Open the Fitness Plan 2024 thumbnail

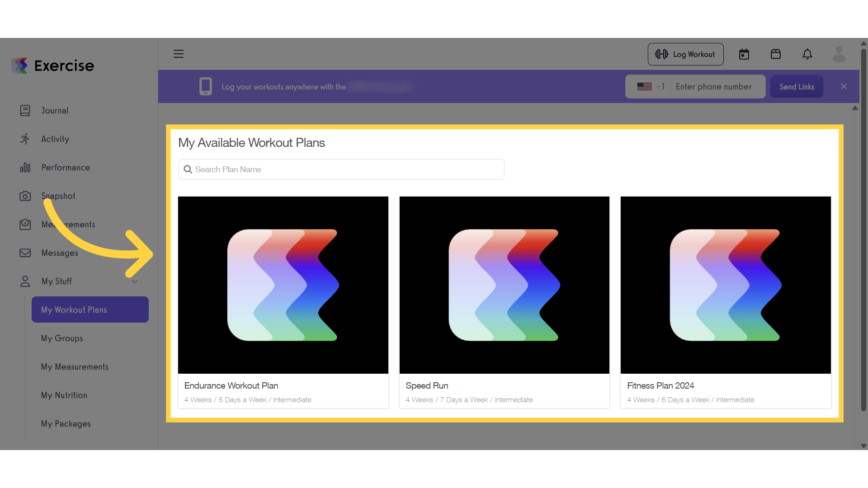pyautogui.click(x=726, y=285)
